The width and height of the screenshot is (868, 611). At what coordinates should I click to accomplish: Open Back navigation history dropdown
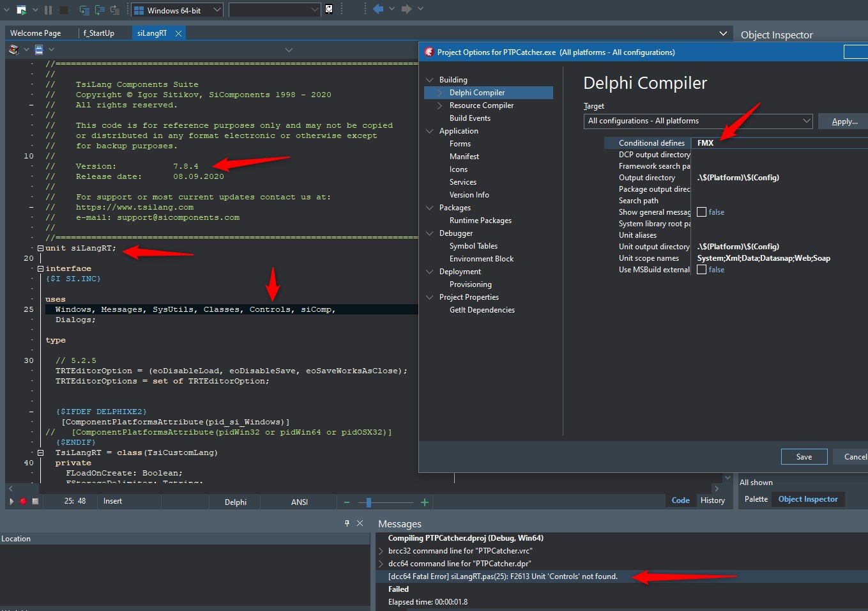tap(392, 9)
